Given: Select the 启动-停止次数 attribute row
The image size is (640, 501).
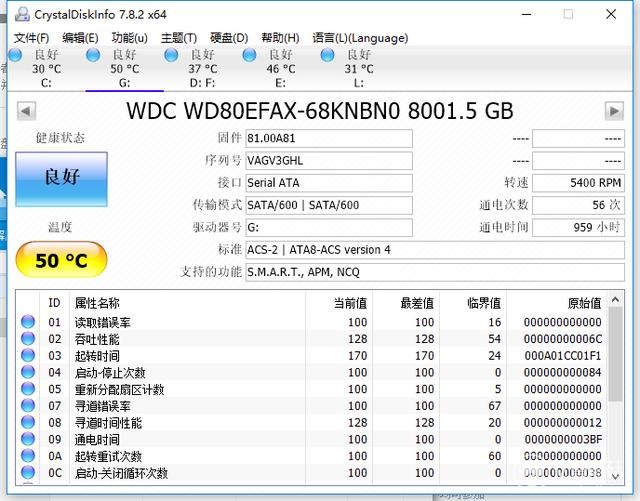Looking at the screenshot, I should tap(311, 372).
